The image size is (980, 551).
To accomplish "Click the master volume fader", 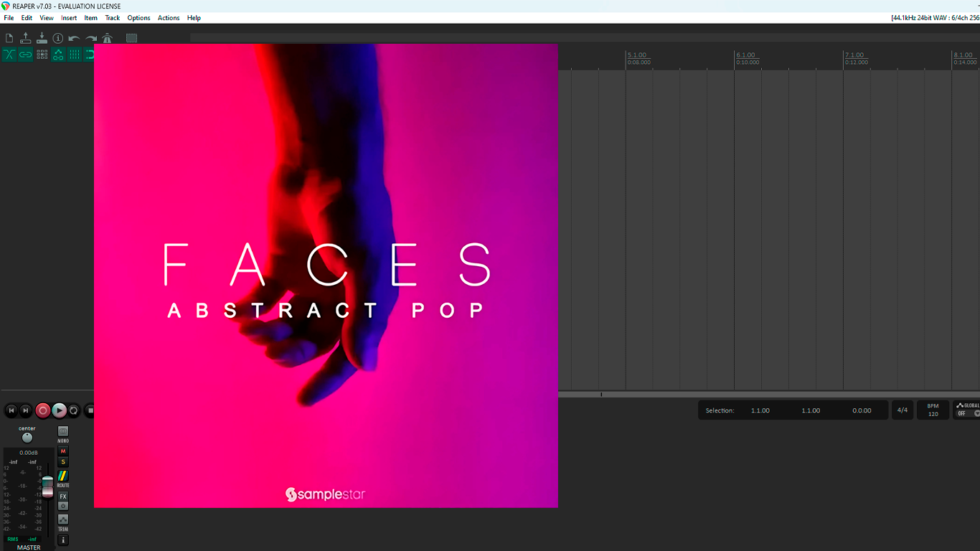I will coord(47,486).
